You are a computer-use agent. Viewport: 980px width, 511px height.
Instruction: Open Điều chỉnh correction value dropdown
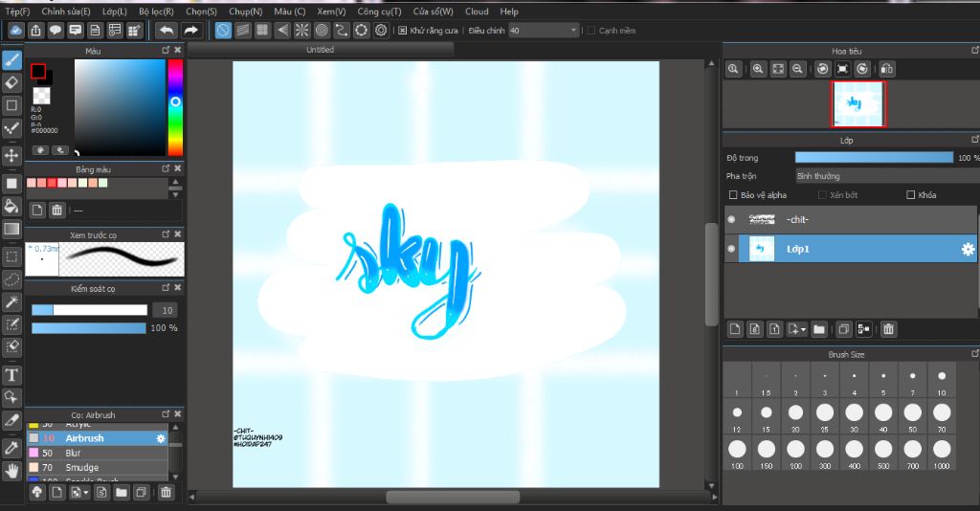click(544, 30)
